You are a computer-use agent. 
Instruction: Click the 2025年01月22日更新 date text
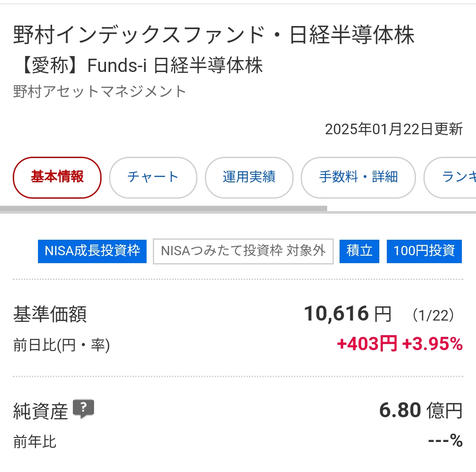(x=394, y=129)
